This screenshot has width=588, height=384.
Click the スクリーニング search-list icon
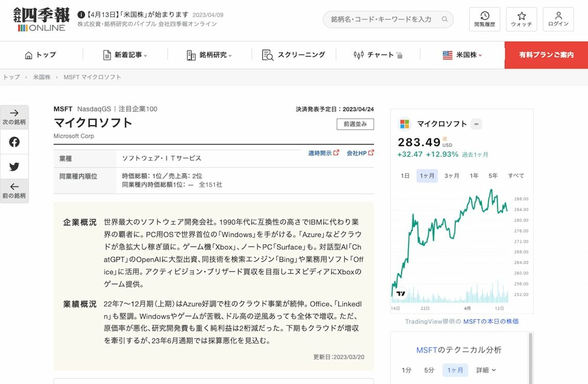268,55
